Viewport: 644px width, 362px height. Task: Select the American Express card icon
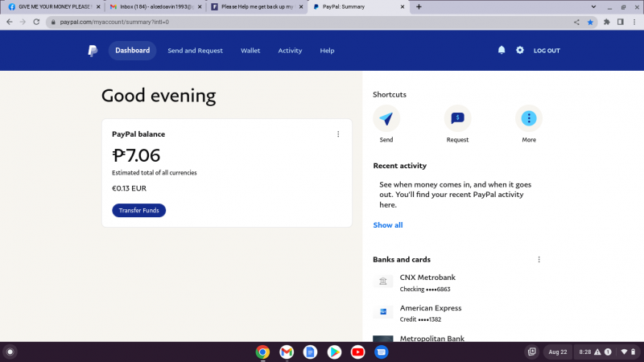pos(383,311)
